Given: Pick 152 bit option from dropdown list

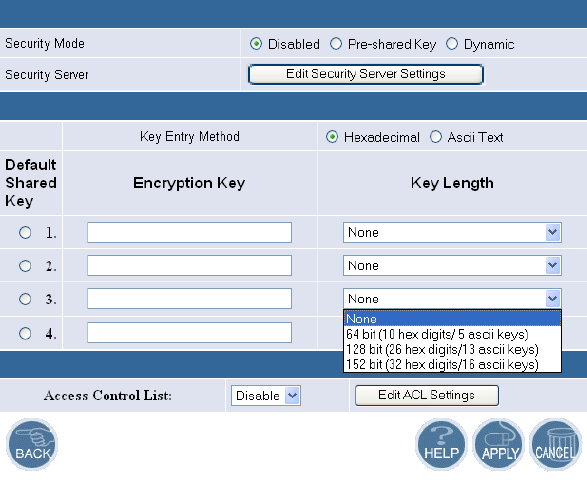Looking at the screenshot, I should click(452, 364).
